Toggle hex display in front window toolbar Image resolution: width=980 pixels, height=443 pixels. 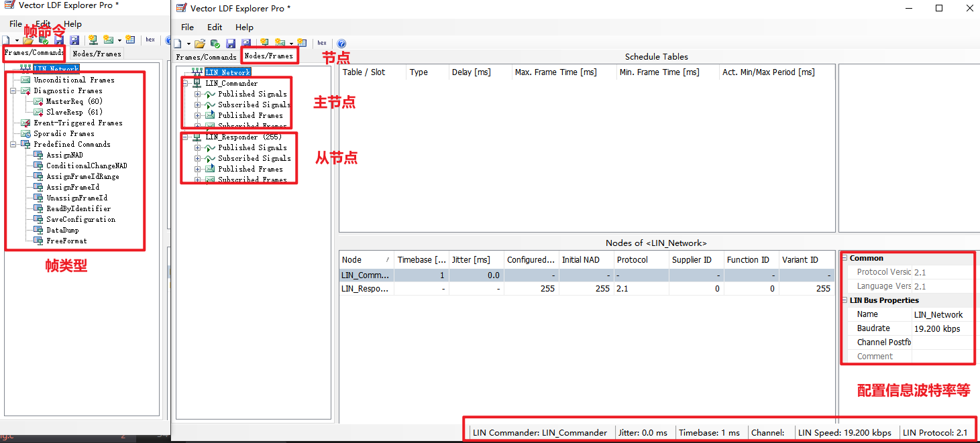[x=322, y=43]
